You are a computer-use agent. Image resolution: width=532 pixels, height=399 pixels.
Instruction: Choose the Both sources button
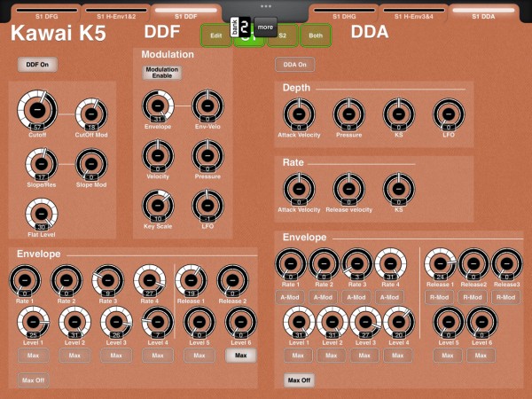pos(316,35)
